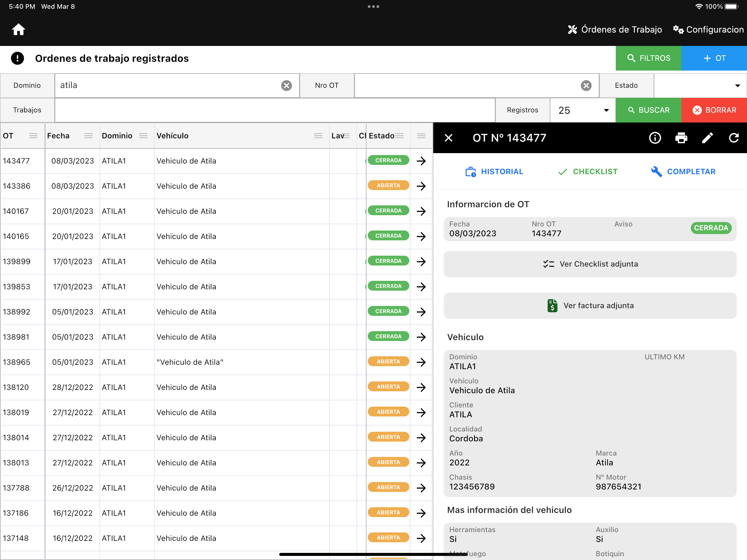Close the OT Nº 143477 panel

(448, 138)
